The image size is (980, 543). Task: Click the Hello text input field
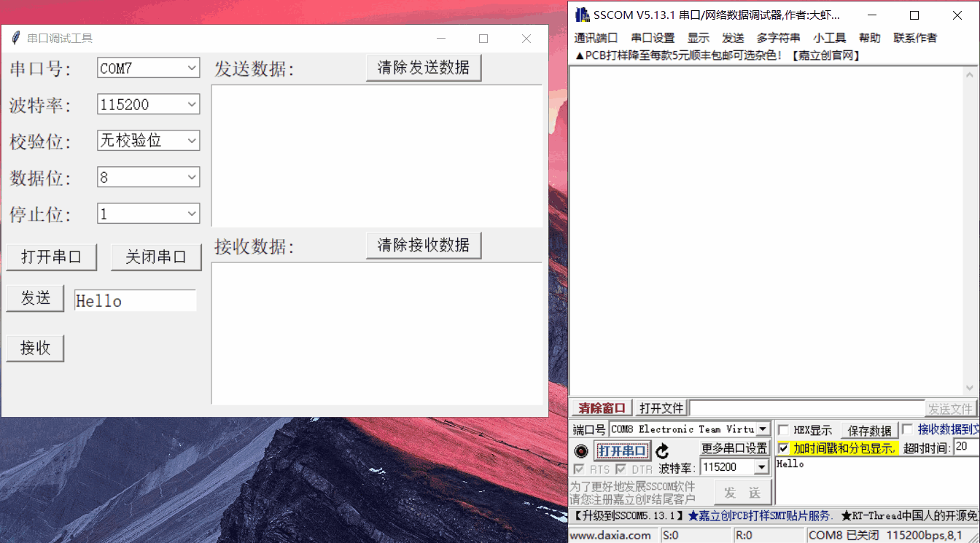point(135,300)
